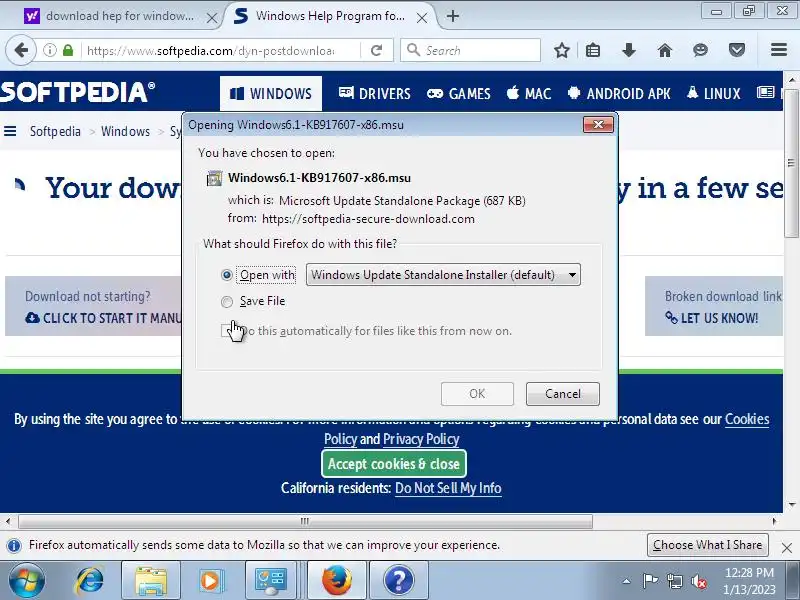Screen dimensions: 800x600
Task: Open Privacy Policy link
Action: (x=421, y=439)
